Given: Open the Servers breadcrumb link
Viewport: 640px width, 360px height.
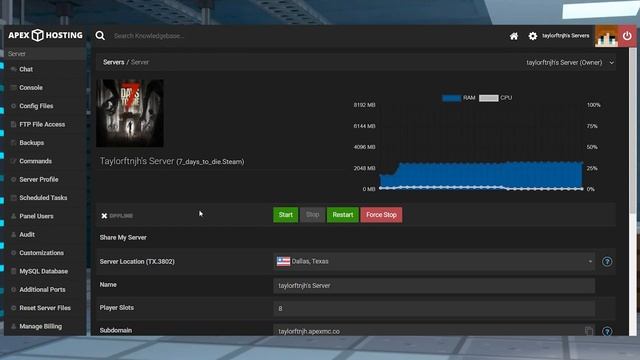Looking at the screenshot, I should pyautogui.click(x=113, y=62).
